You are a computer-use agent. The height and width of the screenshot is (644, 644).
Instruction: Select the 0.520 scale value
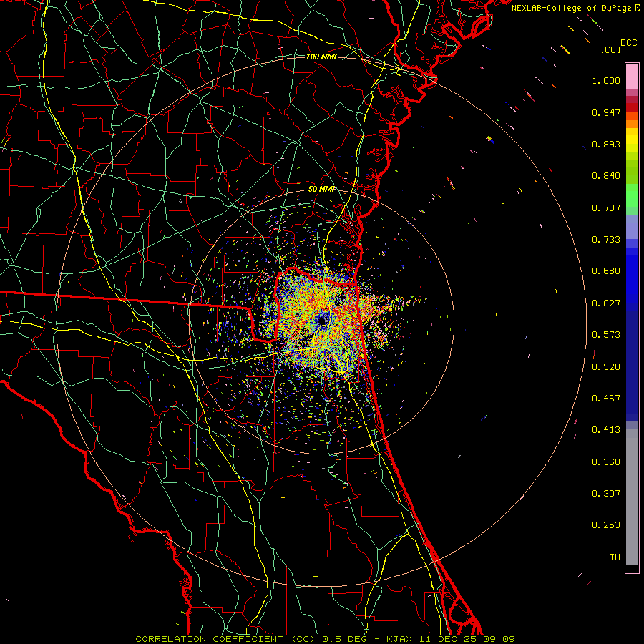pyautogui.click(x=606, y=367)
